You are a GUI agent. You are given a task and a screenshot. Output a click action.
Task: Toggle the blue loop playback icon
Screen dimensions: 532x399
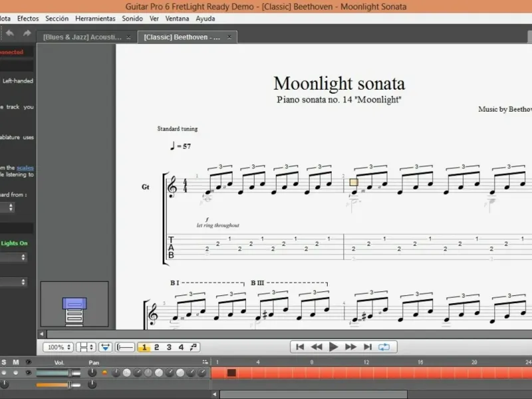coord(384,346)
